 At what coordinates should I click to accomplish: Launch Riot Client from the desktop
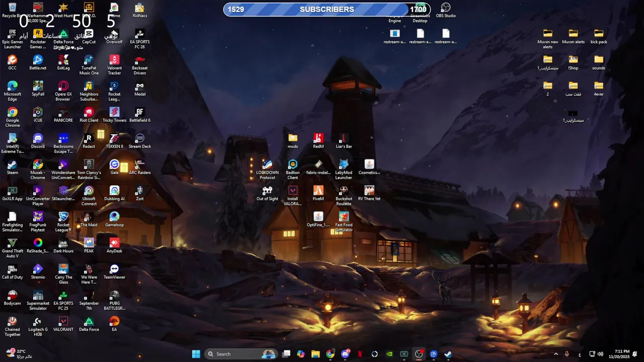pos(89,115)
